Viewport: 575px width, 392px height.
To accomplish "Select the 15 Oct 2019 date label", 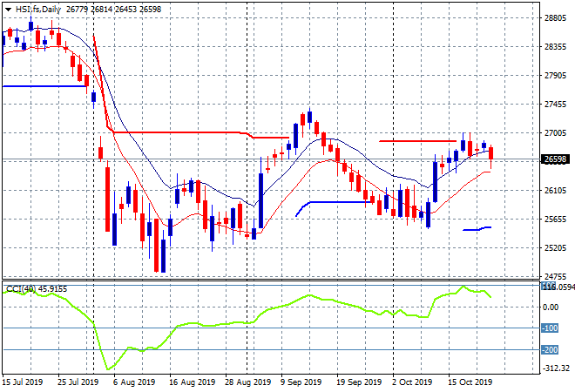I will pos(470,382).
